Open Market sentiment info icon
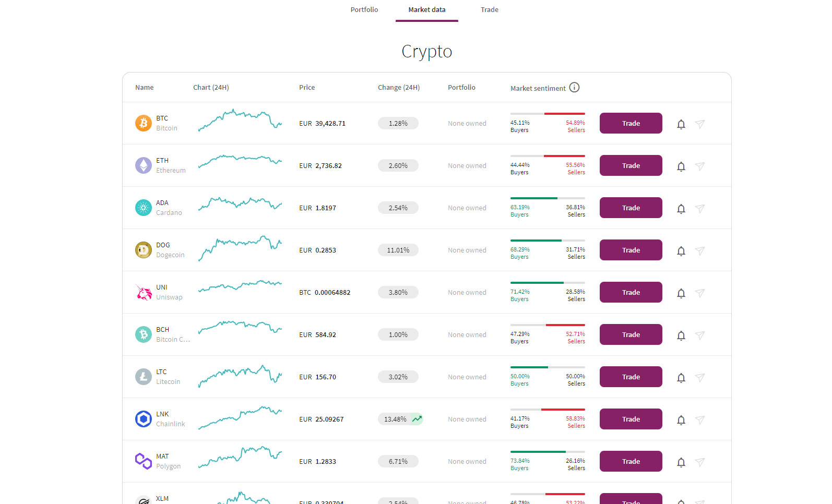 click(574, 88)
